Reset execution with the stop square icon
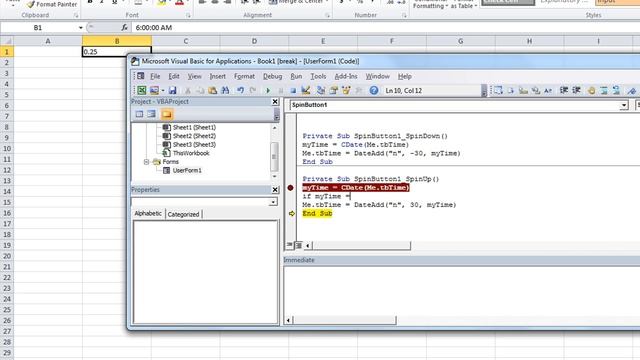 pyautogui.click(x=293, y=90)
